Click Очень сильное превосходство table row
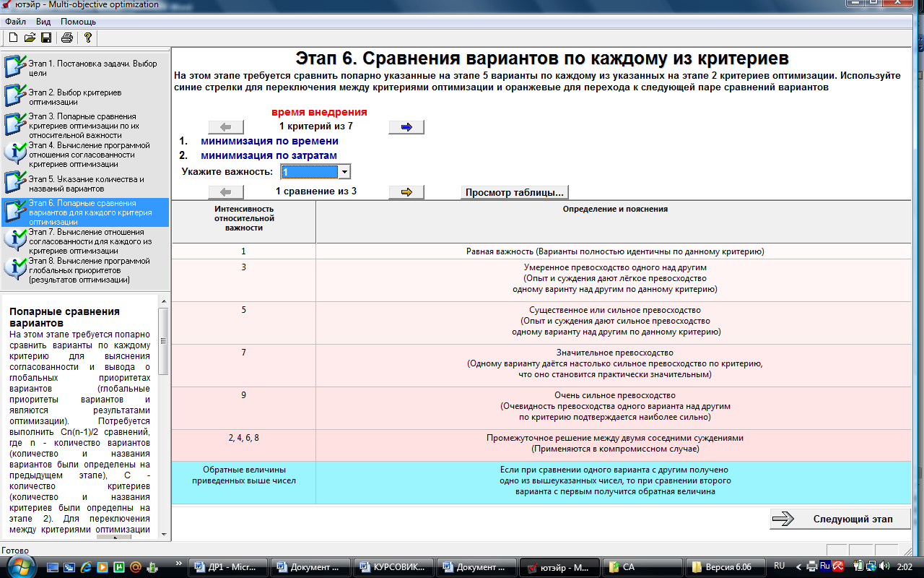Viewport: 924px width, 578px height. point(541,407)
